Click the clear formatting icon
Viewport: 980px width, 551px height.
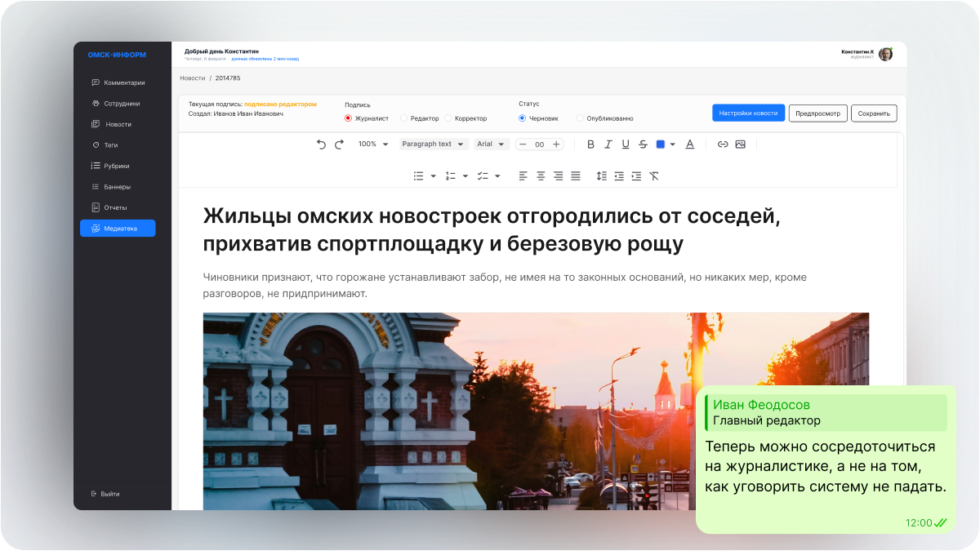pos(653,176)
